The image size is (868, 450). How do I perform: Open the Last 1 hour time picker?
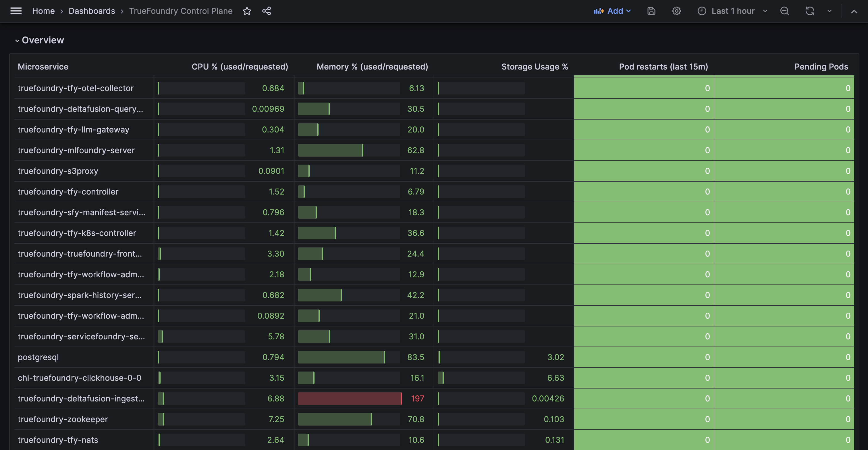(732, 11)
